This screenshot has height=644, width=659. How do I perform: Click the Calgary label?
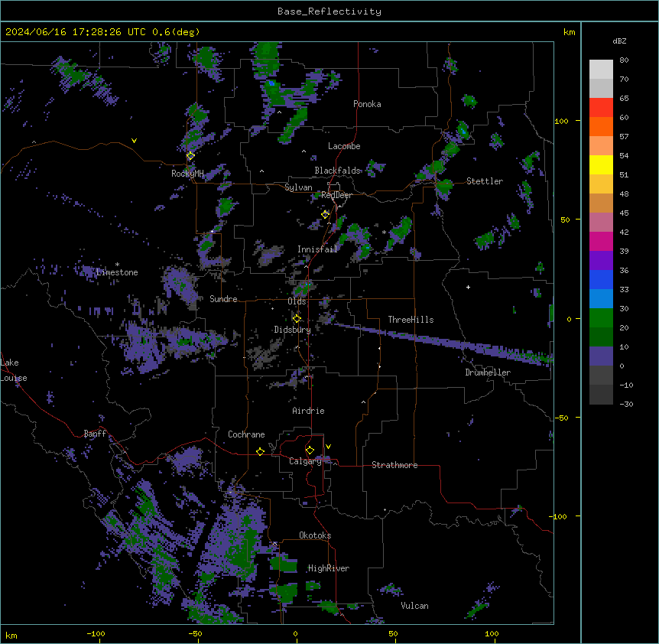click(305, 461)
